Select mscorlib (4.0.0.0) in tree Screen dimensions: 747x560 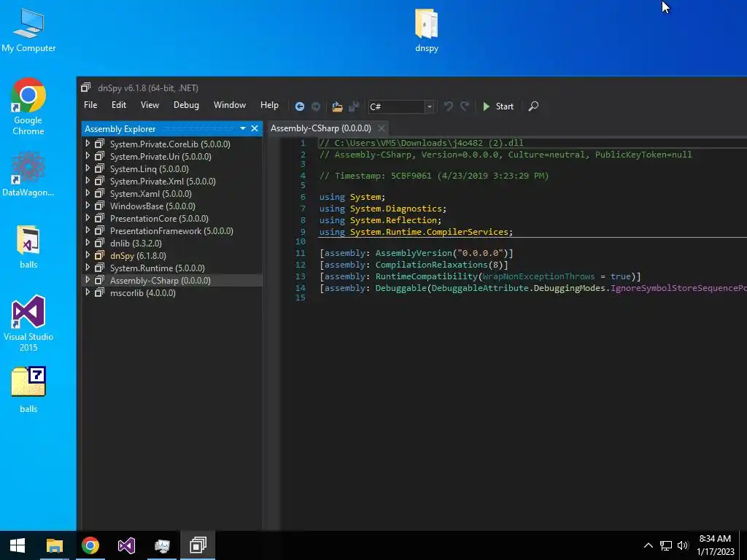[x=142, y=293]
